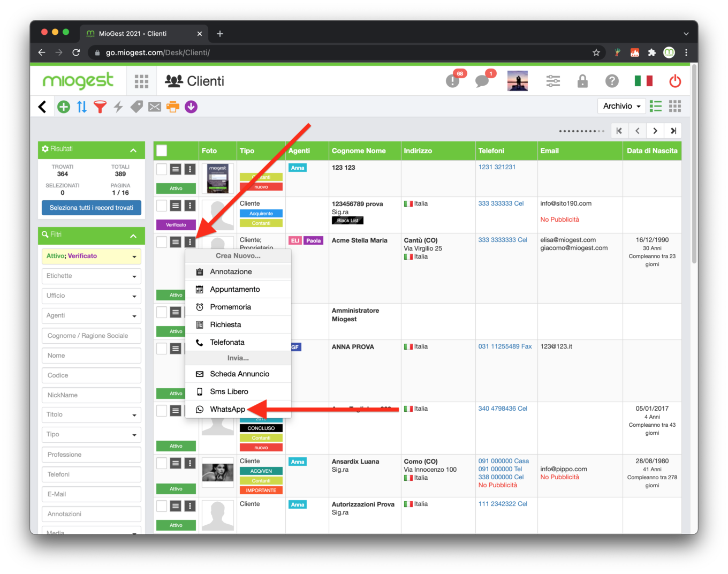
Task: Open phone link 031 11255489 Fax
Action: pos(505,346)
